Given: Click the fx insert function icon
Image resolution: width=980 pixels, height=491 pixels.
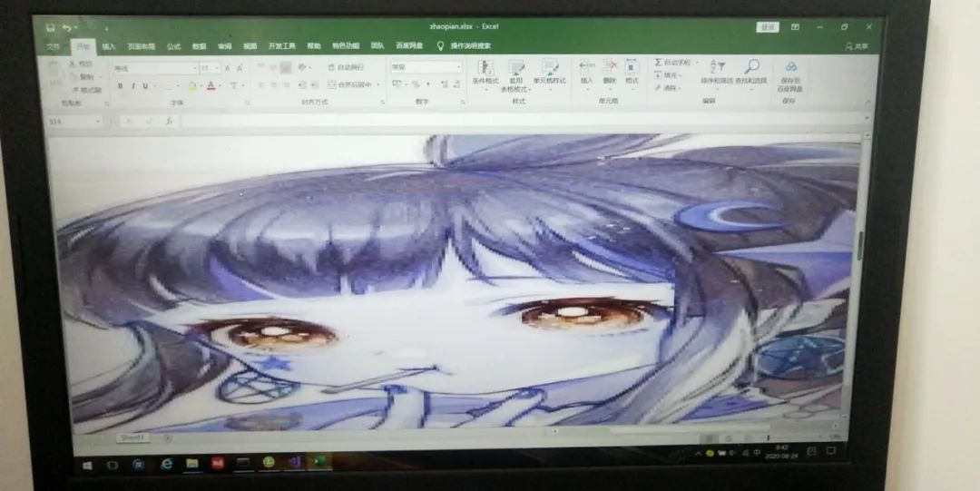Looking at the screenshot, I should [x=169, y=122].
